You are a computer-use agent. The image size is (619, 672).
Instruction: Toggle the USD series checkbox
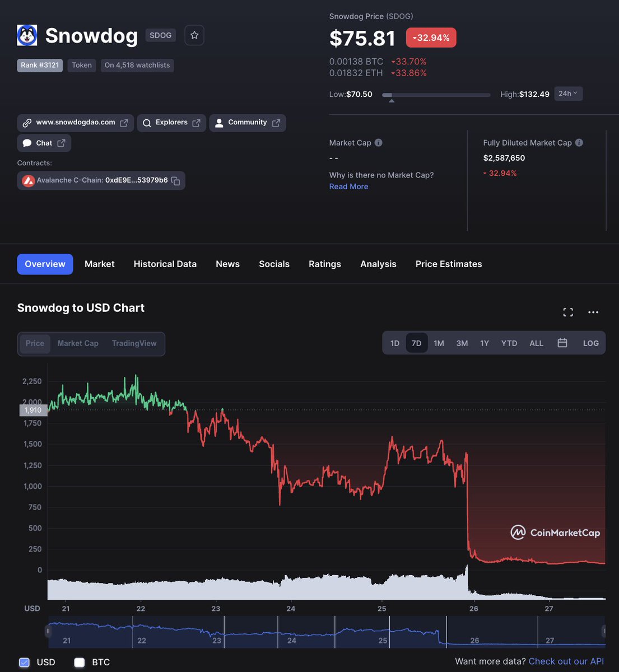coord(24,662)
